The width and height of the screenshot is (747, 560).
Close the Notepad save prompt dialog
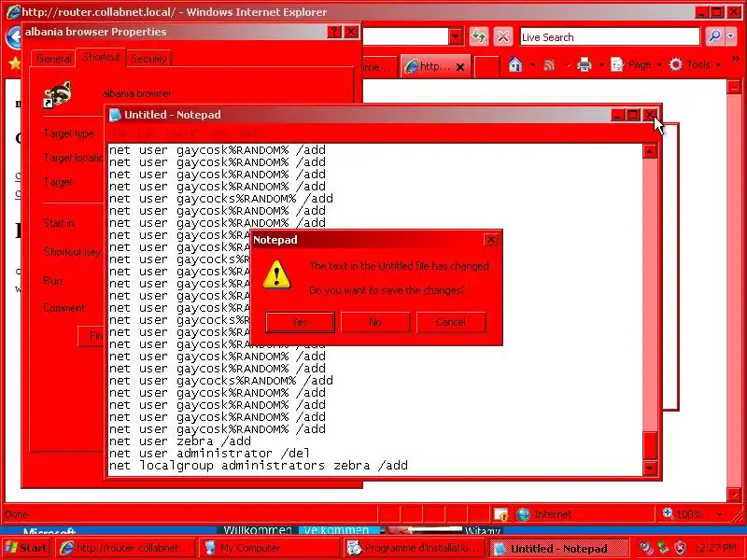point(491,240)
